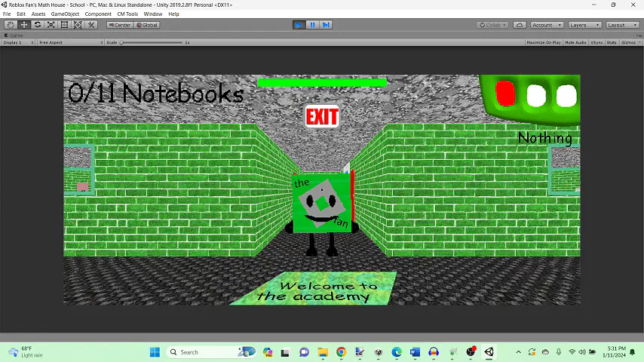Switch to Unity editor taskbar icon
Screen dimensions: 644x362
click(489, 352)
